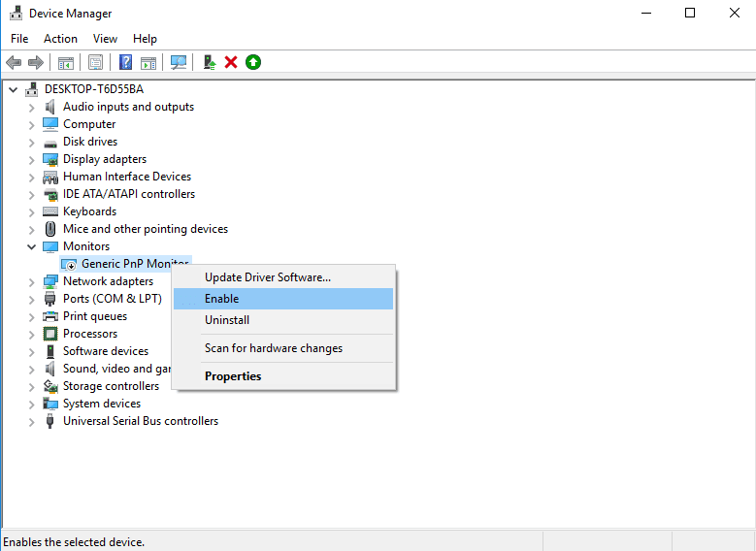Open the Properties toolbar icon
This screenshot has height=551, width=756.
pyautogui.click(x=95, y=62)
